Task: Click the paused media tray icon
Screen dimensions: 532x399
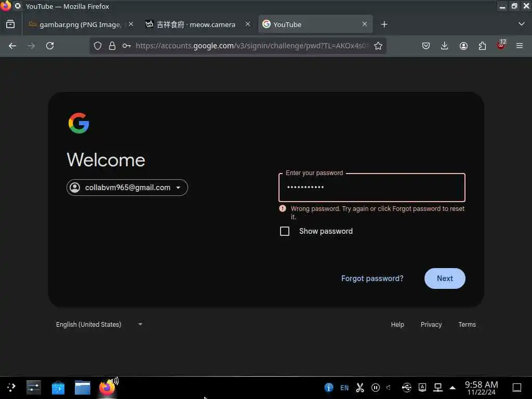Action: pyautogui.click(x=375, y=388)
